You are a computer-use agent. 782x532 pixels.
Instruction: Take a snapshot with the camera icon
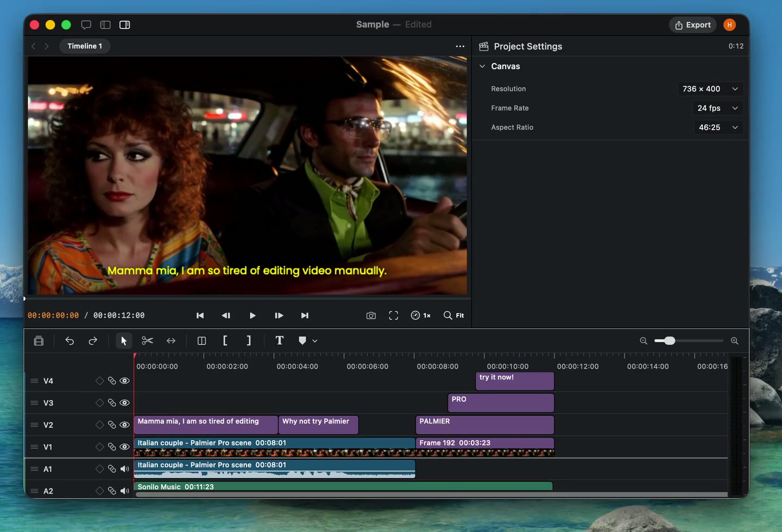[x=371, y=315]
